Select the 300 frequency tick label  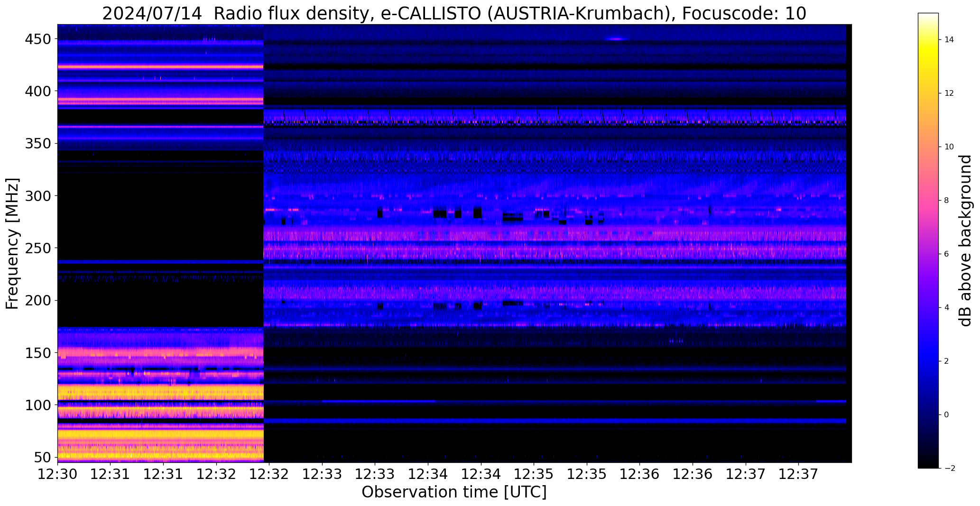pyautogui.click(x=38, y=195)
